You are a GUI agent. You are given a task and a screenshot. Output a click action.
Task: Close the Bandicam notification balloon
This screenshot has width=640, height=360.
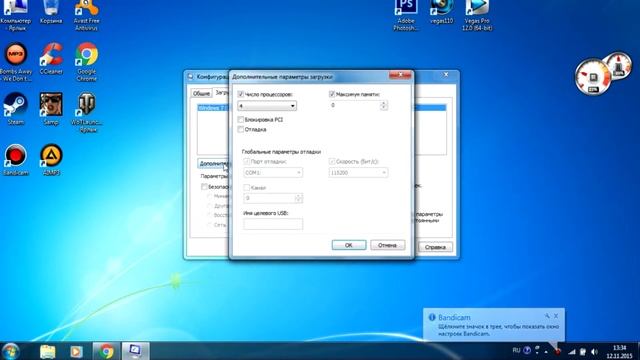(x=556, y=316)
